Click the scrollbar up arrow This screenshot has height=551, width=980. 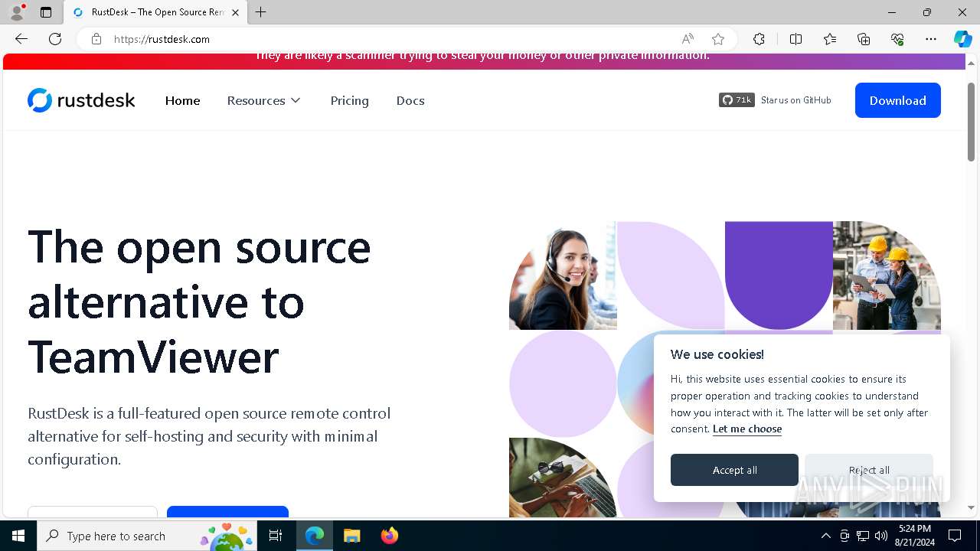972,63
